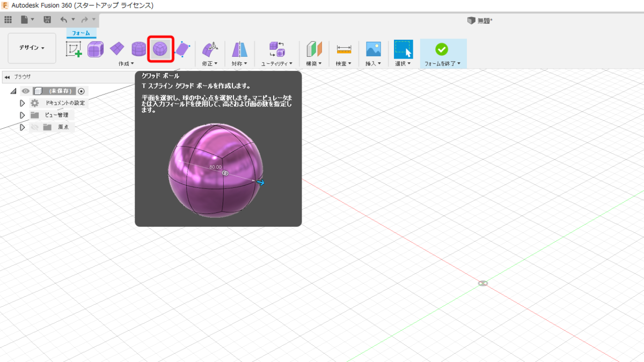The width and height of the screenshot is (644, 362).
Task: Click the Edit Form icon above 修正
Action: [210, 49]
